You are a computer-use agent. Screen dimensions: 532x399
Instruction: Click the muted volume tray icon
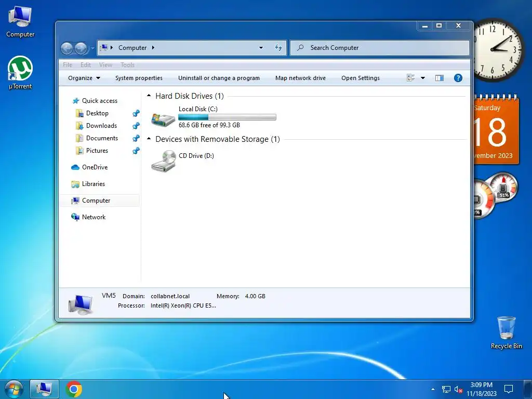458,389
